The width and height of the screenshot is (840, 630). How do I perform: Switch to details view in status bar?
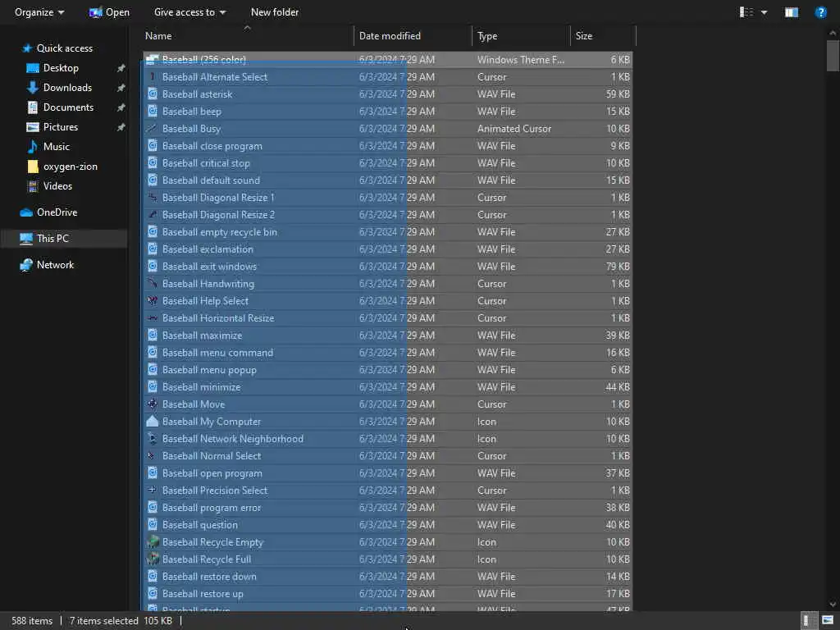click(x=808, y=620)
